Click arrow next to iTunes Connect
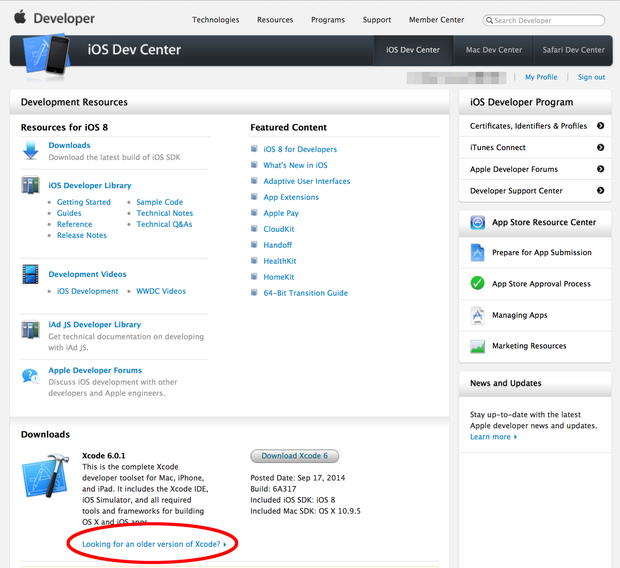The width and height of the screenshot is (620, 568). 600,147
